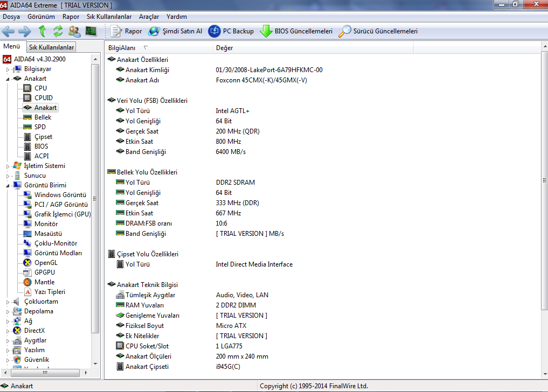Click the details pane vertical scrollbar
This screenshot has width=548, height=392.
click(545, 211)
